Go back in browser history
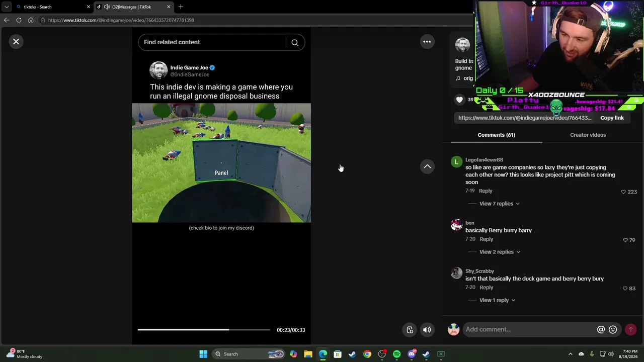 pos(7,20)
